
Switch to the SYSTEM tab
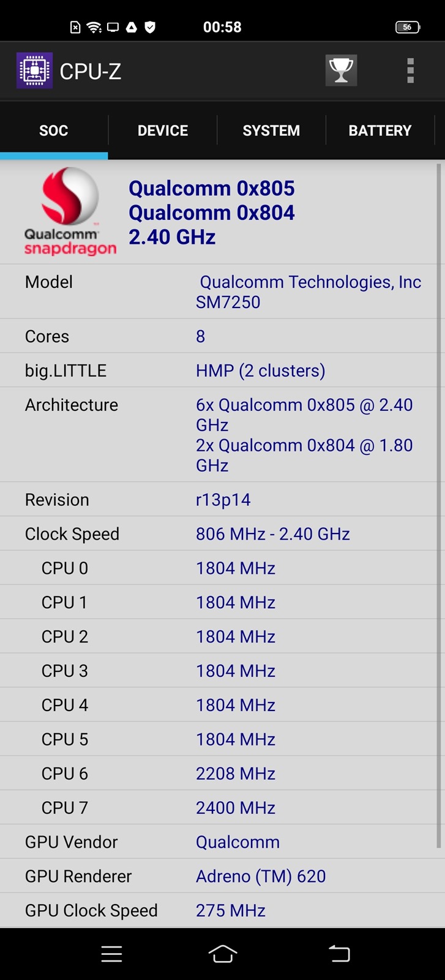pyautogui.click(x=271, y=130)
